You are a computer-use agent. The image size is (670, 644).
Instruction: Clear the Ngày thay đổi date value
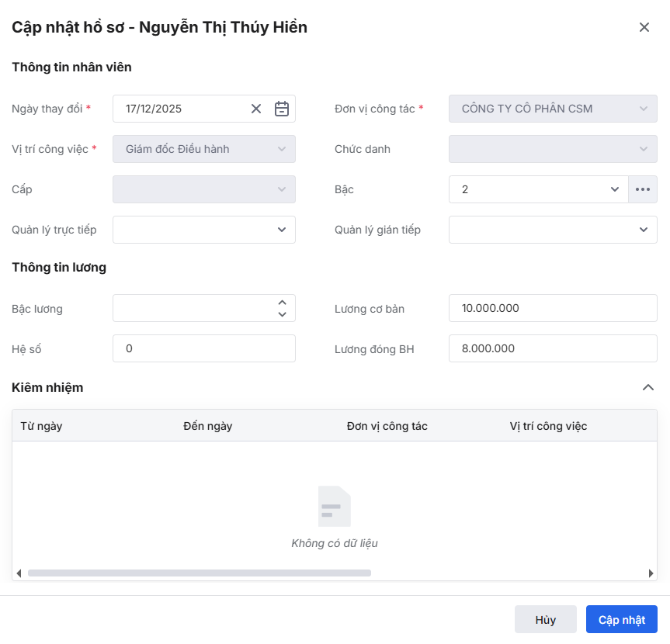pos(256,109)
